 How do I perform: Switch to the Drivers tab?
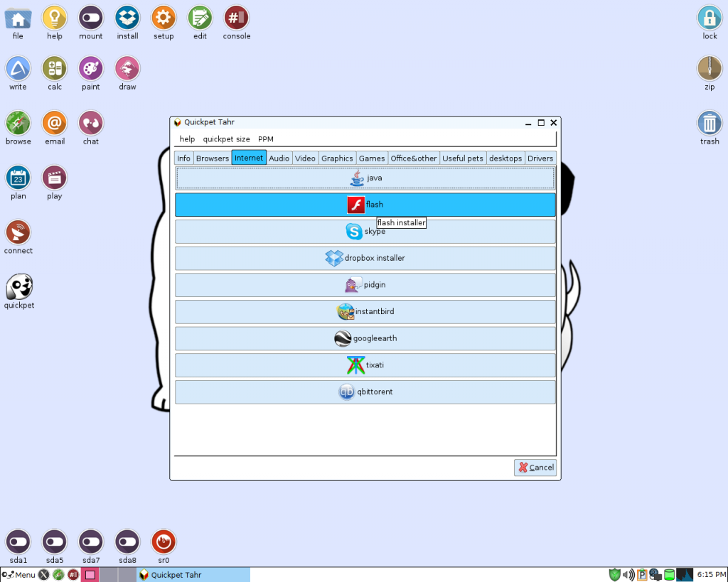click(540, 158)
